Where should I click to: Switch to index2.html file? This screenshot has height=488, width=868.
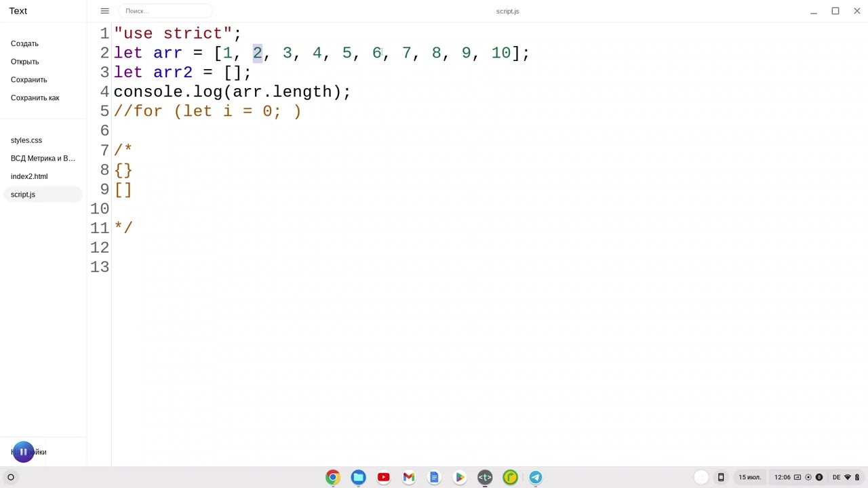click(x=29, y=176)
